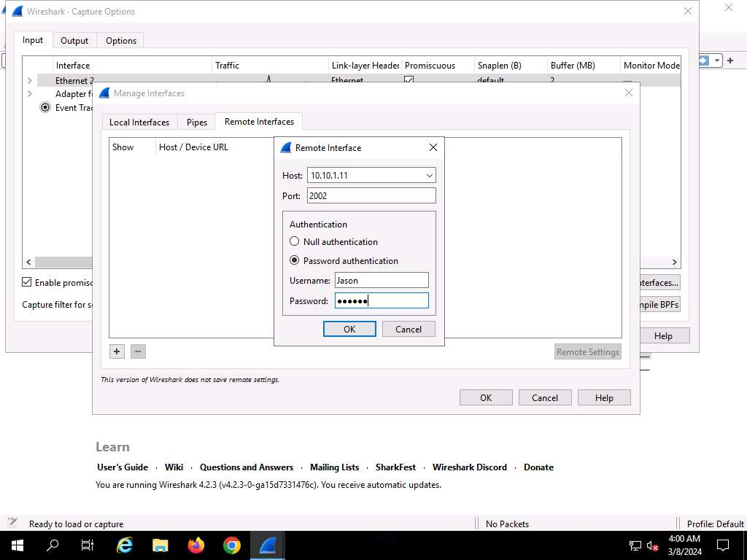Viewport: 747px width, 560px height.
Task: Switch to the Local Interfaces tab
Action: coord(139,122)
